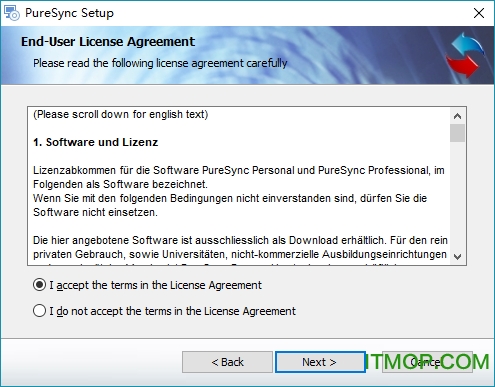This screenshot has width=495, height=387.
Task: Click the PureSync Setup title bar icon
Action: coord(11,13)
